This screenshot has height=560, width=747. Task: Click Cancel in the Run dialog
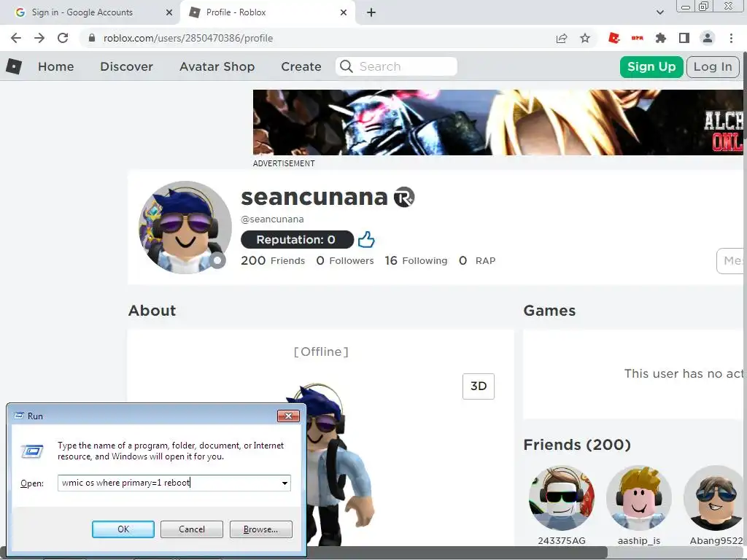pyautogui.click(x=192, y=529)
